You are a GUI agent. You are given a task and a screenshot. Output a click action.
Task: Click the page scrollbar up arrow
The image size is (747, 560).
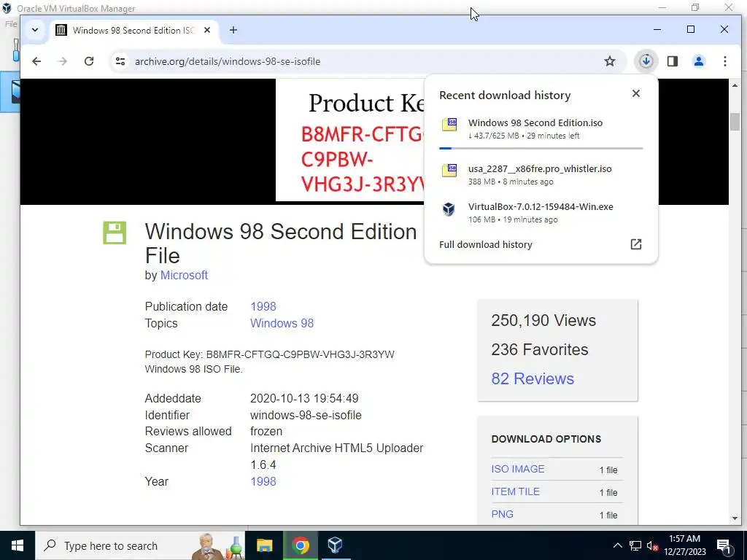point(735,86)
